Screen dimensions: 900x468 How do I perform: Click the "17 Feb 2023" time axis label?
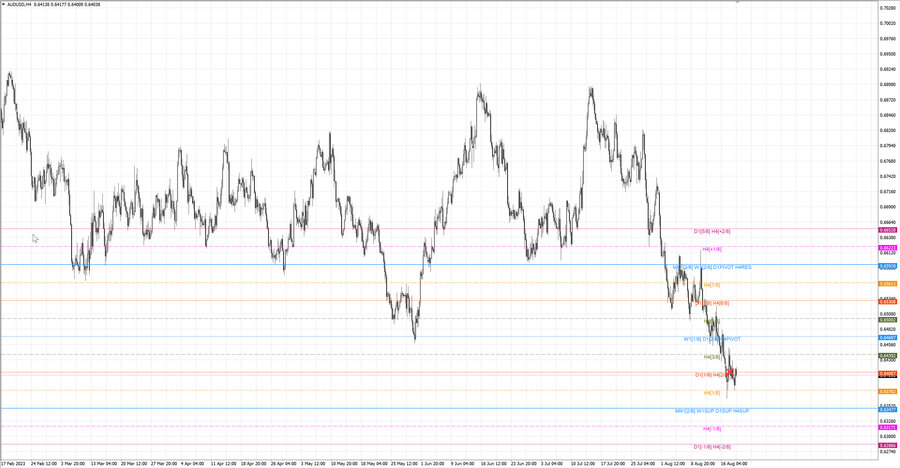[x=13, y=463]
